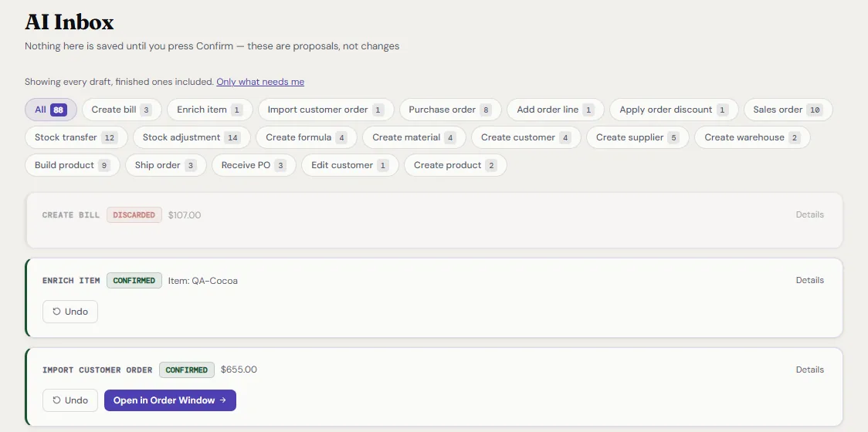Filter by Ship order drafts
The image size is (868, 432).
click(165, 165)
